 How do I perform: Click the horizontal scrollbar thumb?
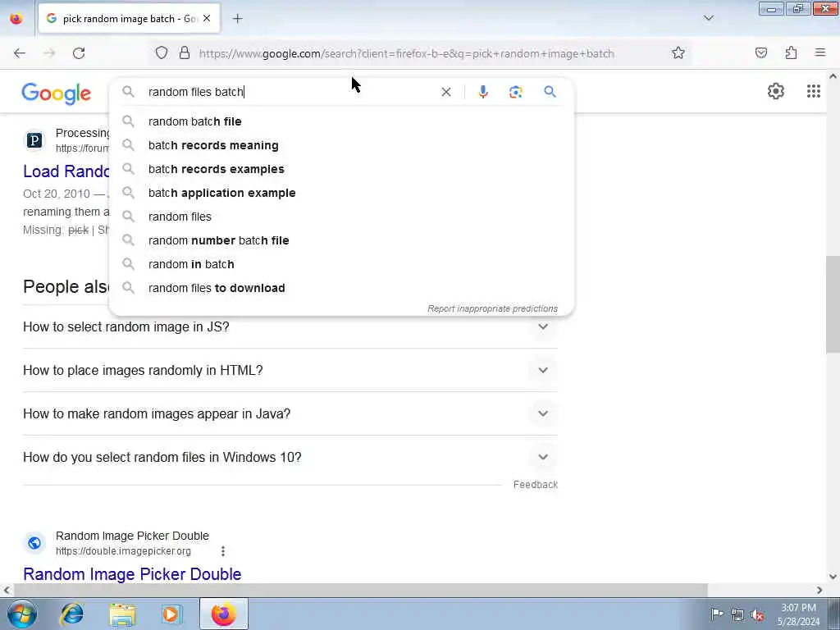click(x=361, y=590)
